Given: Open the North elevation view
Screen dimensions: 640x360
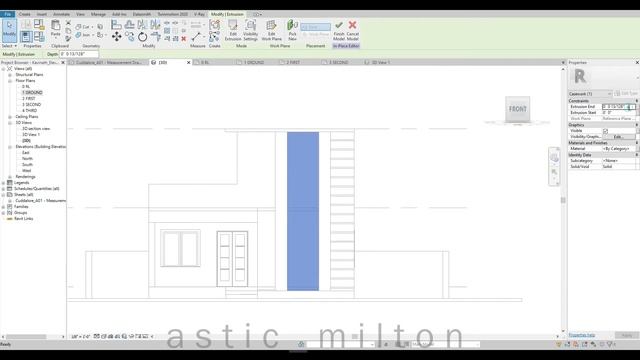Looking at the screenshot, I should 27,159.
